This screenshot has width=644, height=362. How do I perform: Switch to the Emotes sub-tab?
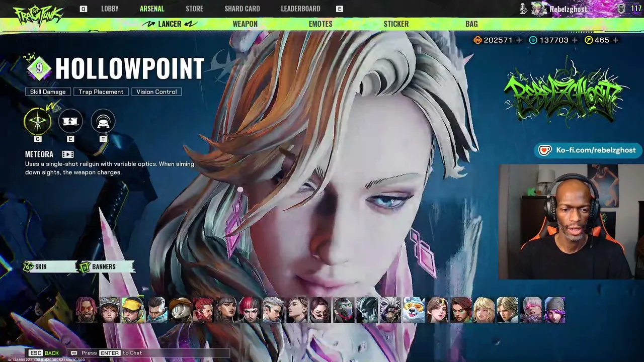click(x=320, y=24)
